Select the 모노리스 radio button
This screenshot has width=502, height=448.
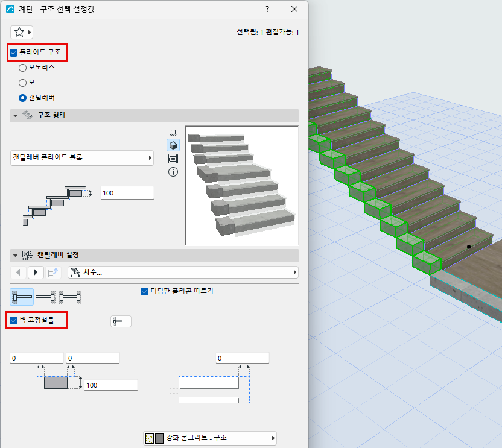point(22,68)
